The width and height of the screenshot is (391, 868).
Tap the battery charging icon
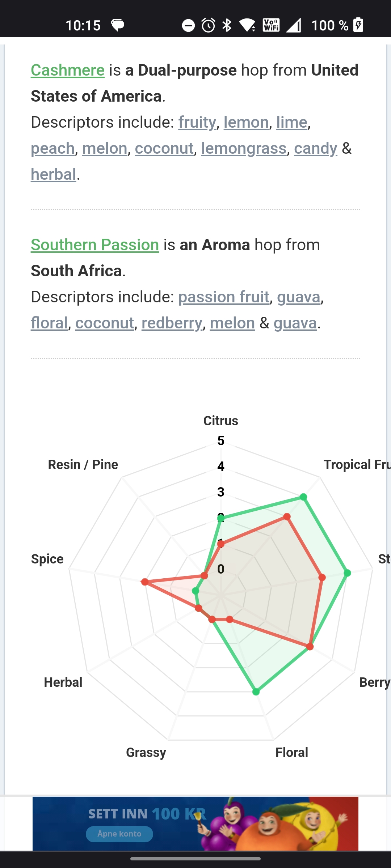click(x=358, y=25)
